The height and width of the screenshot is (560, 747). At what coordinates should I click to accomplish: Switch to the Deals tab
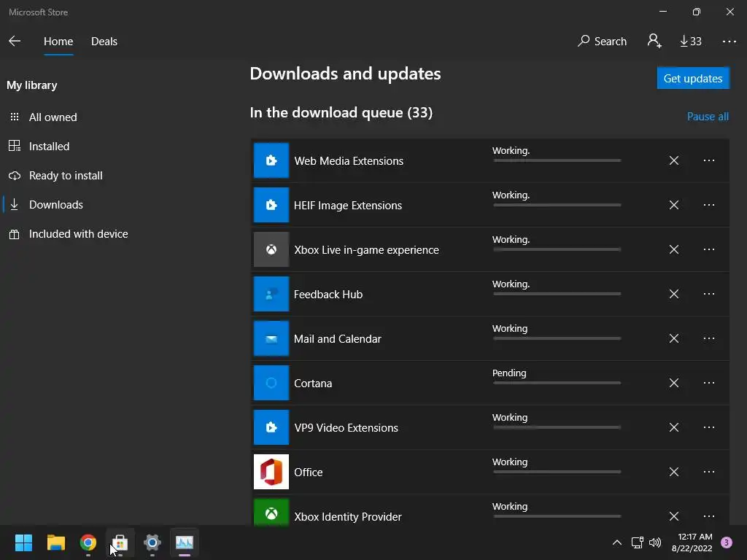click(x=104, y=42)
